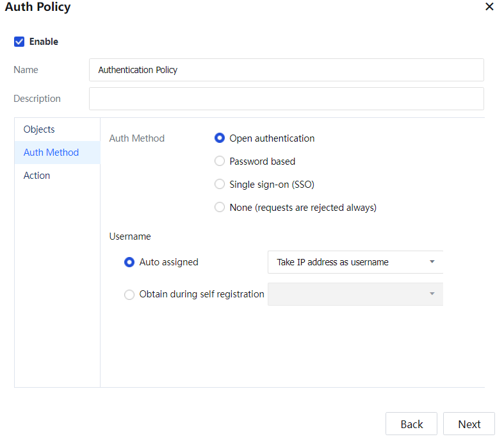Screen dimensions: 504x439
Task: Switch to the Objects tab
Action: click(x=39, y=129)
